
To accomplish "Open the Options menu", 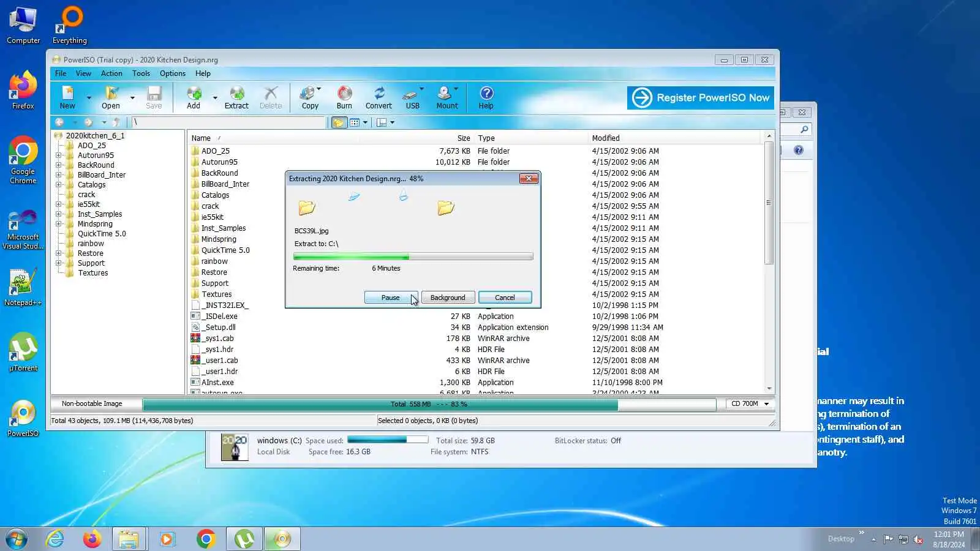I will (x=173, y=73).
